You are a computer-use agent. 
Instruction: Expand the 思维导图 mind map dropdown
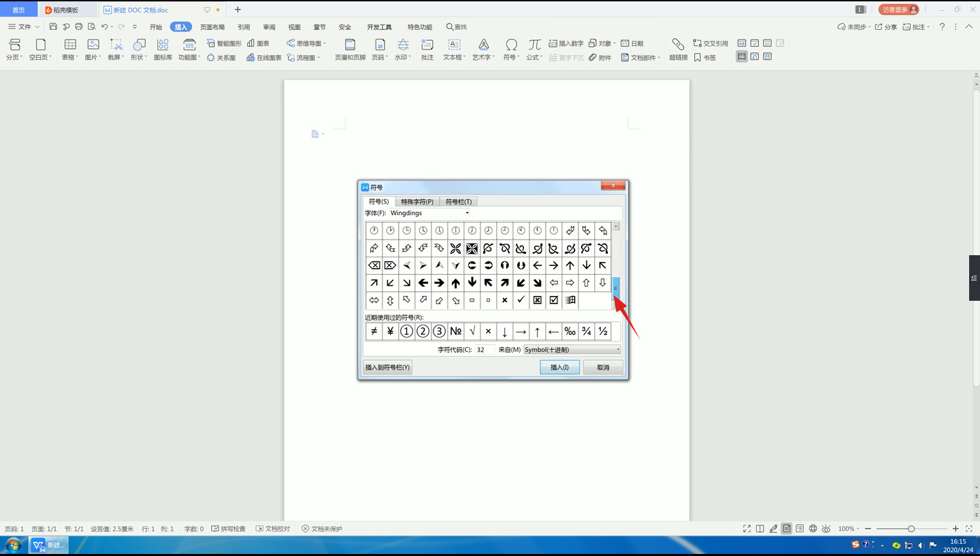pyautogui.click(x=325, y=44)
